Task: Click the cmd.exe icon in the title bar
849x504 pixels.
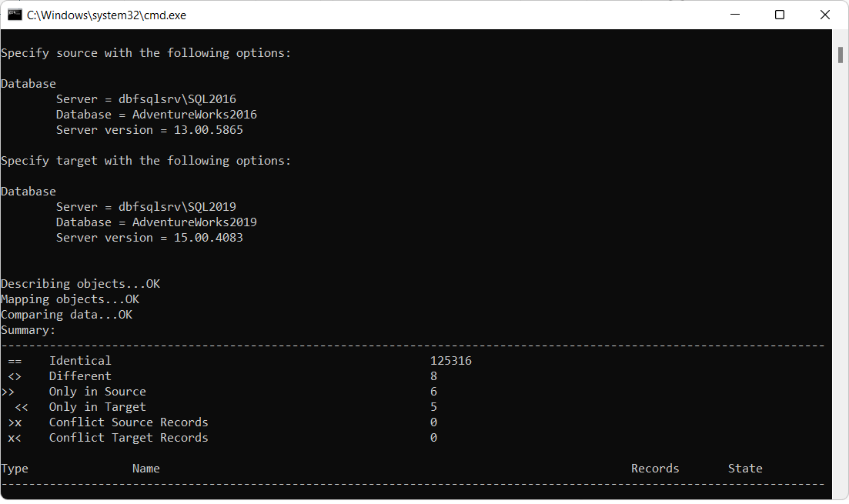Action: (13, 14)
